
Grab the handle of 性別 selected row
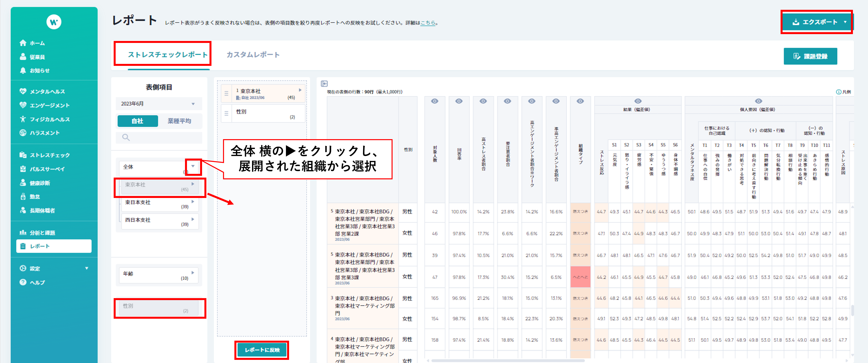[x=226, y=114]
